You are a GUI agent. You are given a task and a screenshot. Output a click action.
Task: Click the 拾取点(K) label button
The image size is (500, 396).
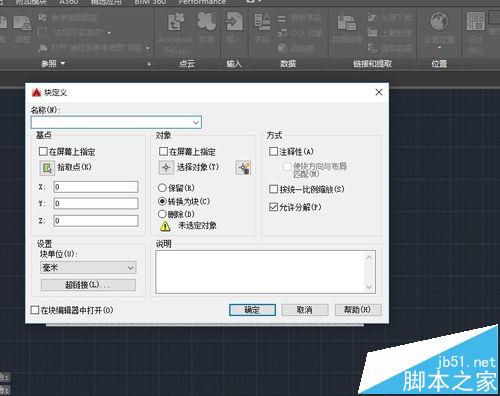[74, 167]
